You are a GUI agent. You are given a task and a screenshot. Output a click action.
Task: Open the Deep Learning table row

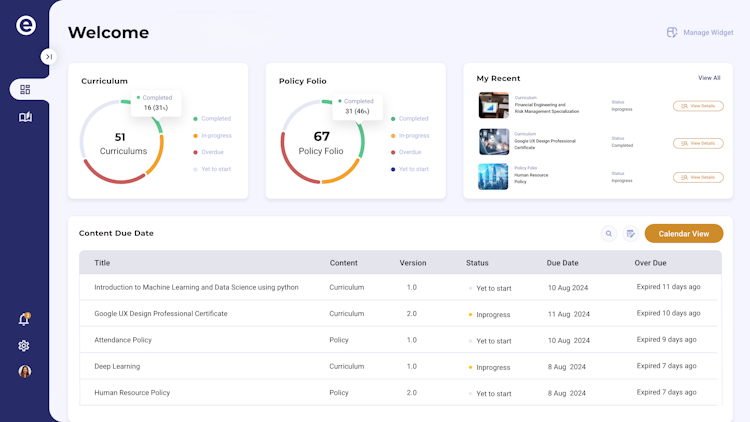coord(117,366)
